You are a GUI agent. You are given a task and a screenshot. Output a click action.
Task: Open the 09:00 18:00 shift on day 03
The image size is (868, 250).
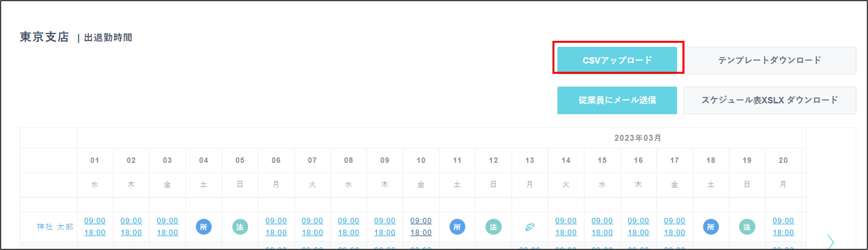click(168, 227)
